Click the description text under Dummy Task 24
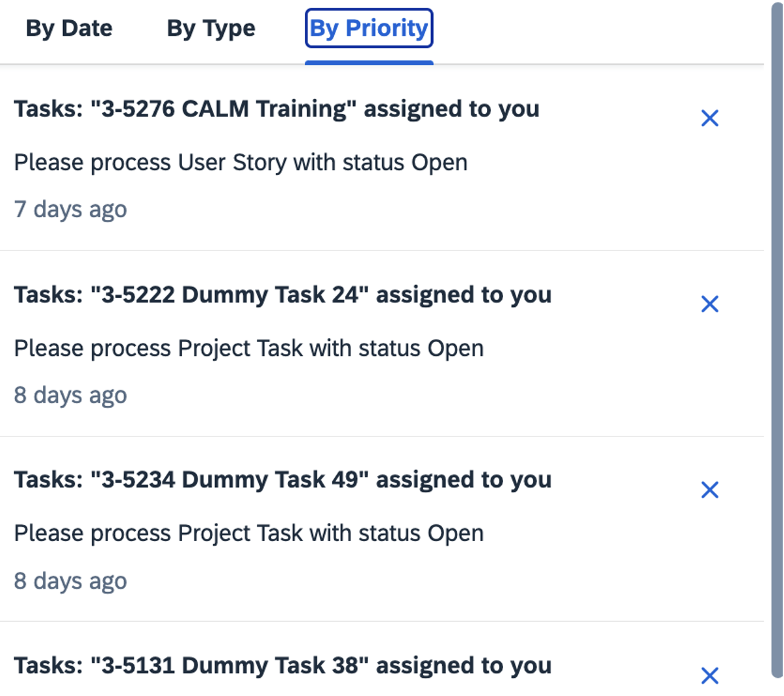This screenshot has height=696, width=784. coord(248,349)
